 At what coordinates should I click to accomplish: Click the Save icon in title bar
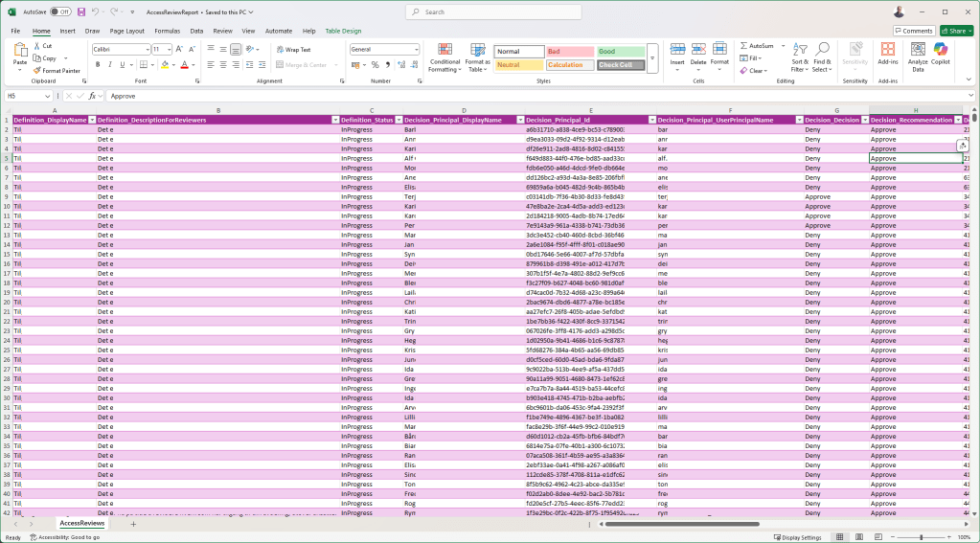click(81, 11)
